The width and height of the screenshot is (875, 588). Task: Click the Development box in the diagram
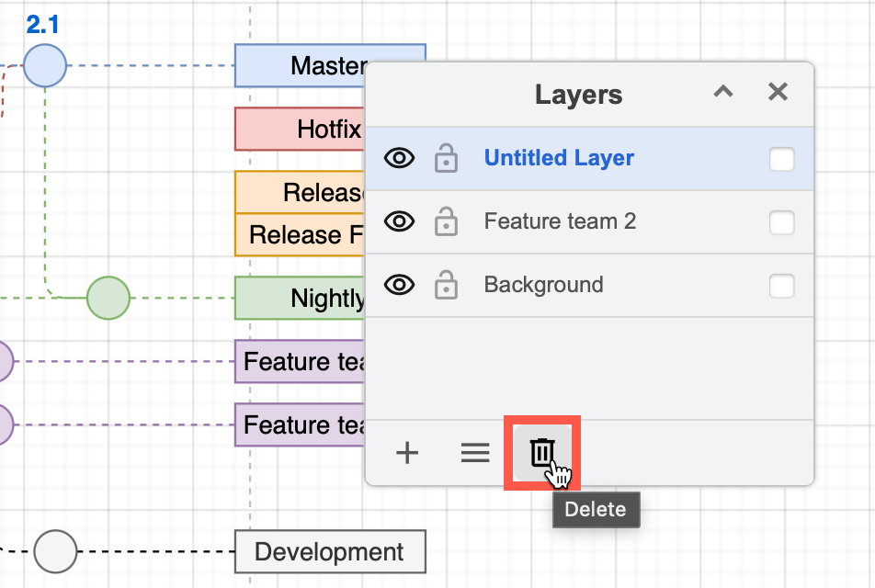(x=330, y=551)
